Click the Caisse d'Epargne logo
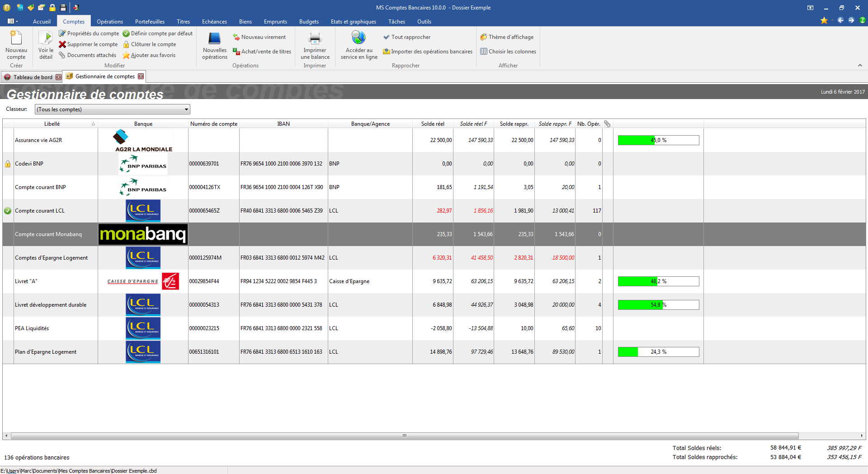Viewport: 868px width, 474px height. [x=143, y=281]
